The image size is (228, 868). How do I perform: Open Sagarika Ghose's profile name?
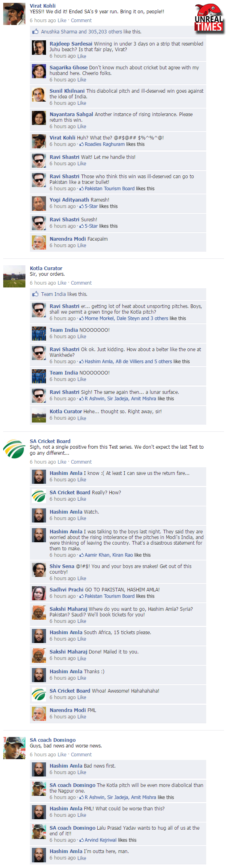(69, 67)
